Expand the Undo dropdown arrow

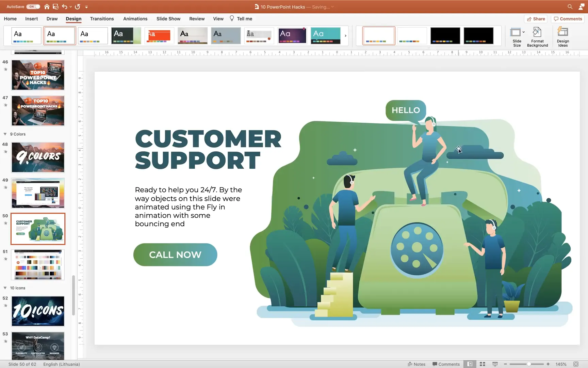[x=70, y=6]
